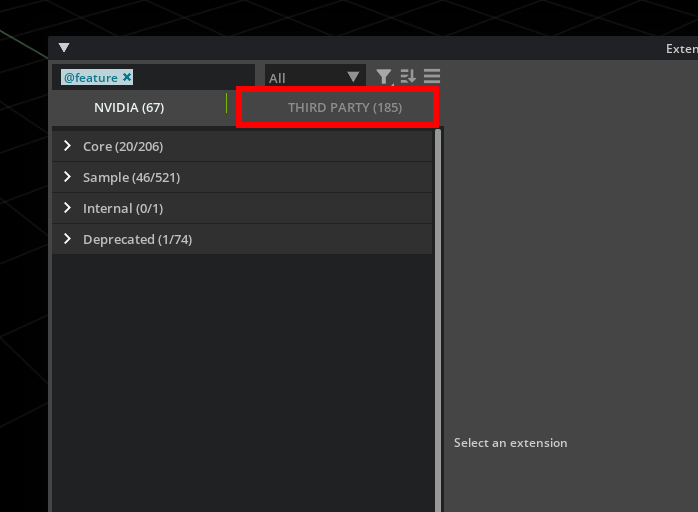
Task: Remove the @feature search tag
Action: pos(127,77)
